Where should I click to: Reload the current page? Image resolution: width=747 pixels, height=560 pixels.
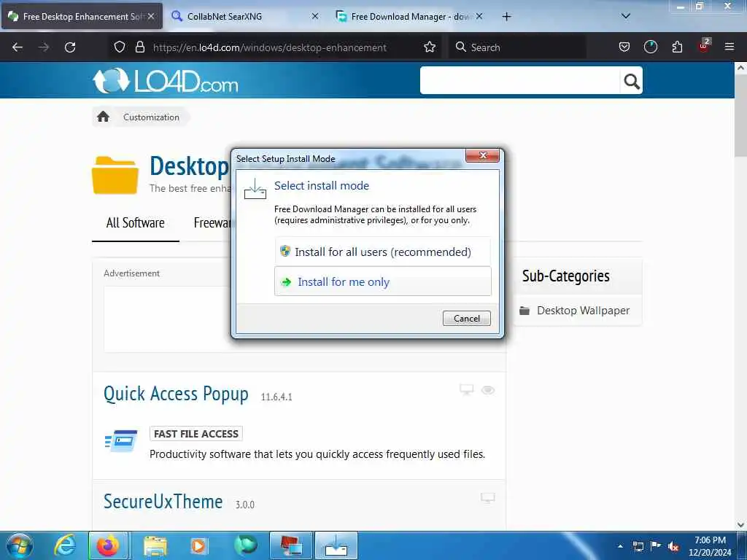pos(70,47)
